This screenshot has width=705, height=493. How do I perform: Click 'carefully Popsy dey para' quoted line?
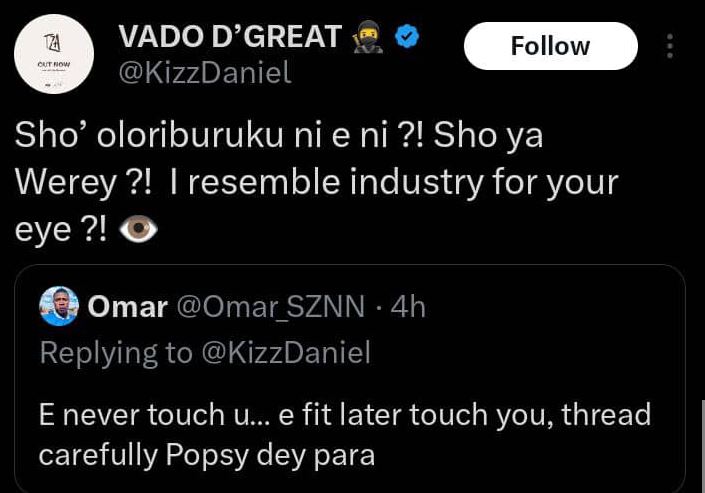pos(206,455)
